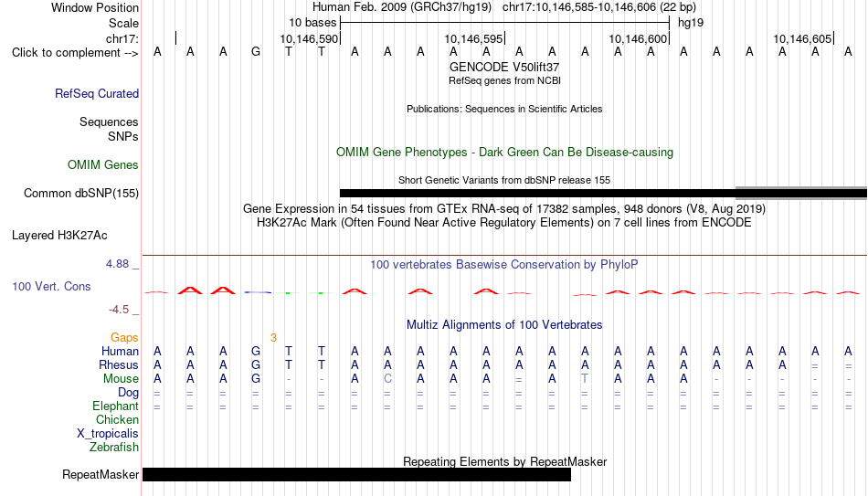868x496 pixels.
Task: Click the H3K27Ac Mark ENCODE track title
Action: (x=504, y=223)
